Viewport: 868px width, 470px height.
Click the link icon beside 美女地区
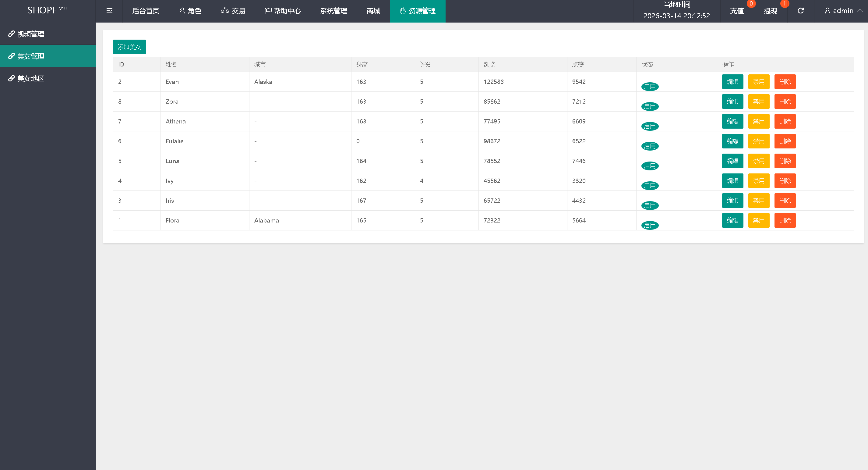(12, 78)
